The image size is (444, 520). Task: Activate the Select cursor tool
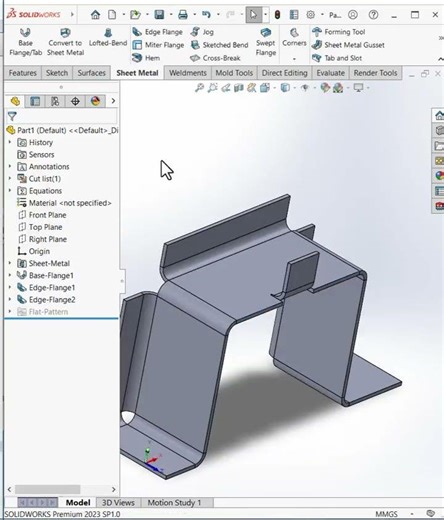[253, 15]
